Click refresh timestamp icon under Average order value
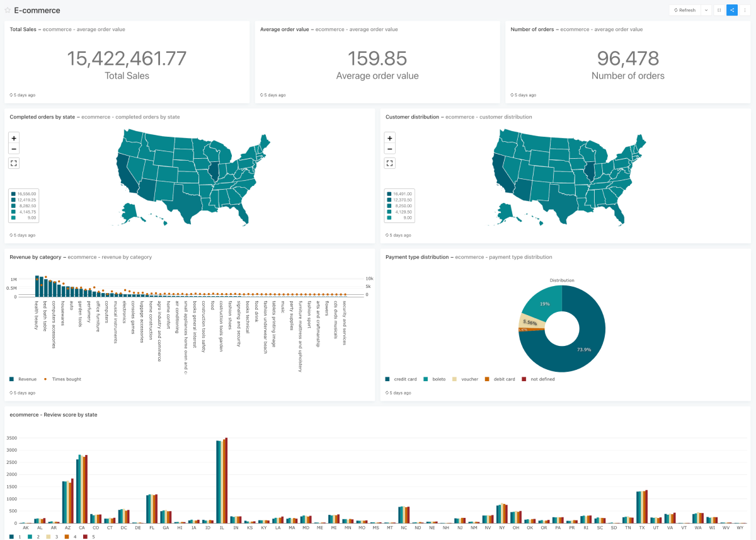This screenshot has height=540, width=756. pos(261,95)
